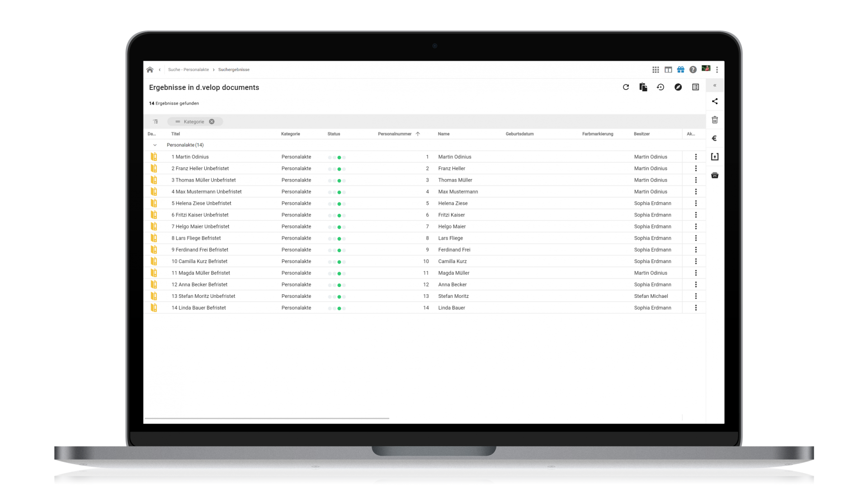Collapse the sidebar with the double chevron

coord(715,85)
